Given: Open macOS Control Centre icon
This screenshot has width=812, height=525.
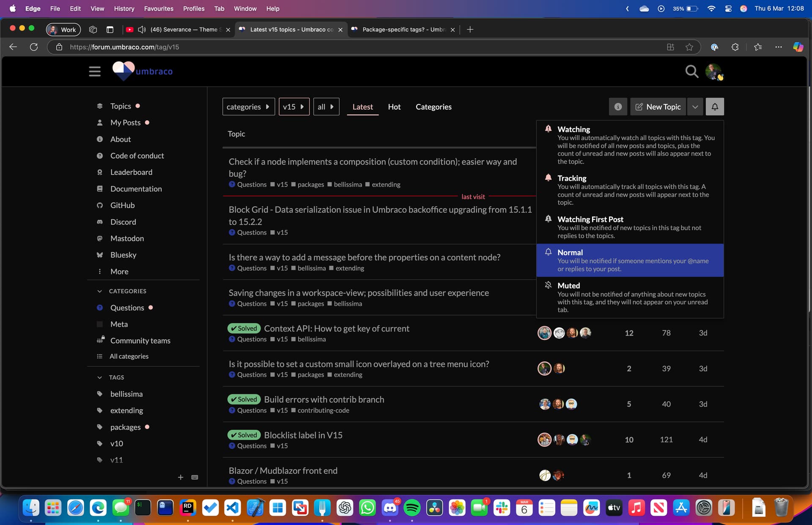Looking at the screenshot, I should 728,8.
